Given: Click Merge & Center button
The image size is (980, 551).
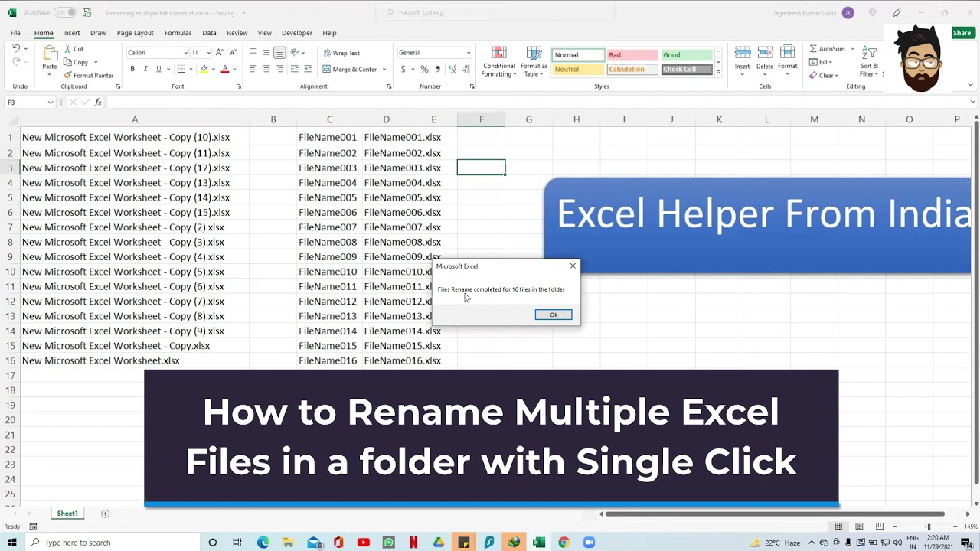Looking at the screenshot, I should coord(350,69).
